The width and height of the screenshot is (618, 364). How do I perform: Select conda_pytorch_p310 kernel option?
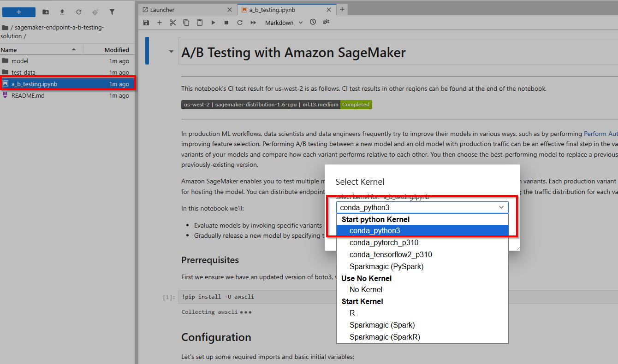(x=384, y=242)
